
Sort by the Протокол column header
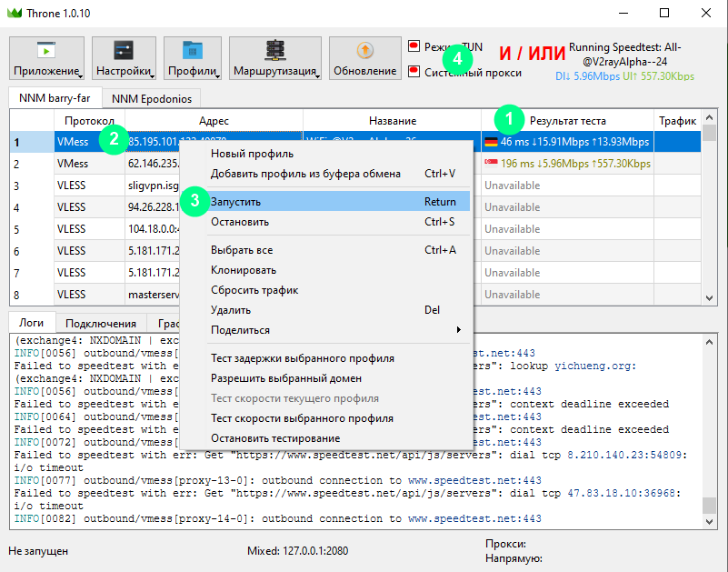point(89,121)
